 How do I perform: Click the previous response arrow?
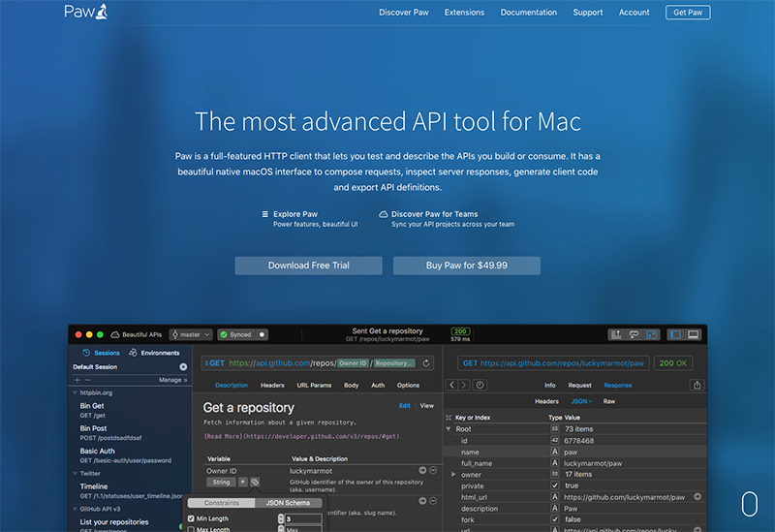coord(451,385)
